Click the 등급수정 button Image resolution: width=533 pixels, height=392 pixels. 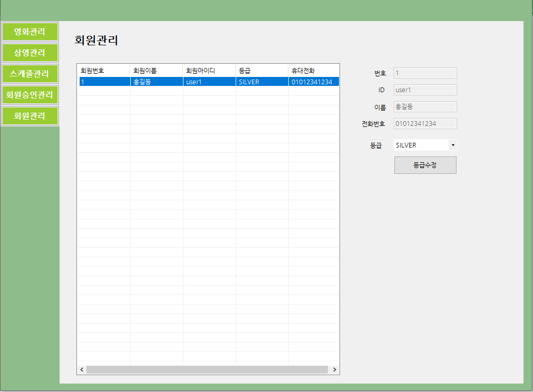[425, 165]
